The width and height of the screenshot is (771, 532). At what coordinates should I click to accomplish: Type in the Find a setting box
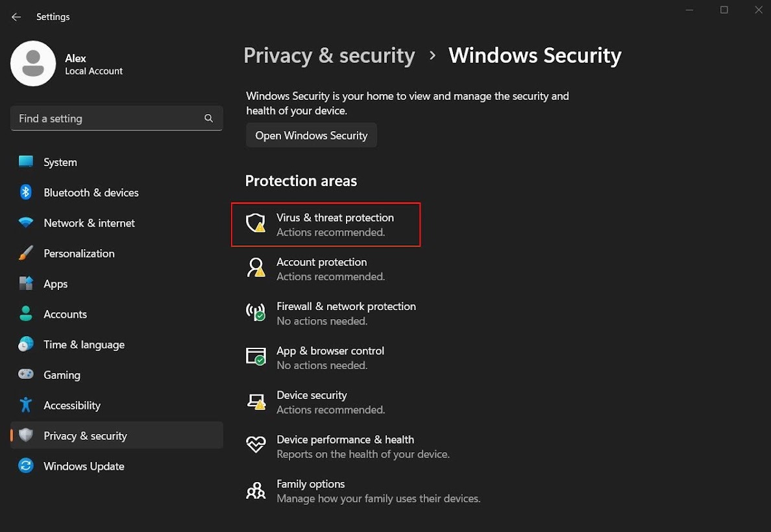coord(107,119)
